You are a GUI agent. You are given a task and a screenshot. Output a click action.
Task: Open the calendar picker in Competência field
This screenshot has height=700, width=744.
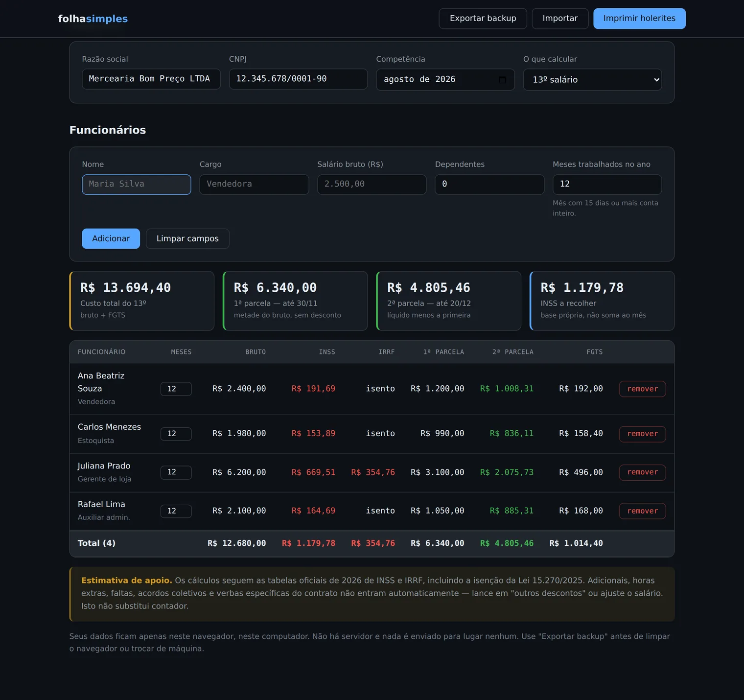pos(502,80)
